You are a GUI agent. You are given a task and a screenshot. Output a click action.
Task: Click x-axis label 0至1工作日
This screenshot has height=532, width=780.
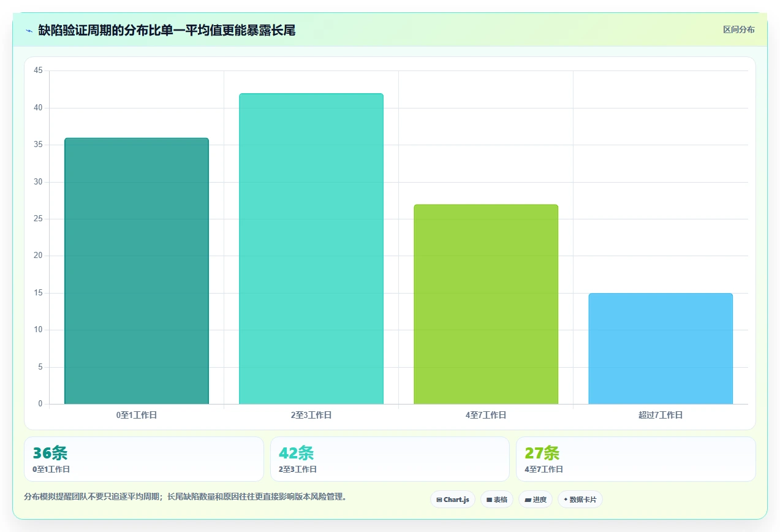click(x=137, y=415)
